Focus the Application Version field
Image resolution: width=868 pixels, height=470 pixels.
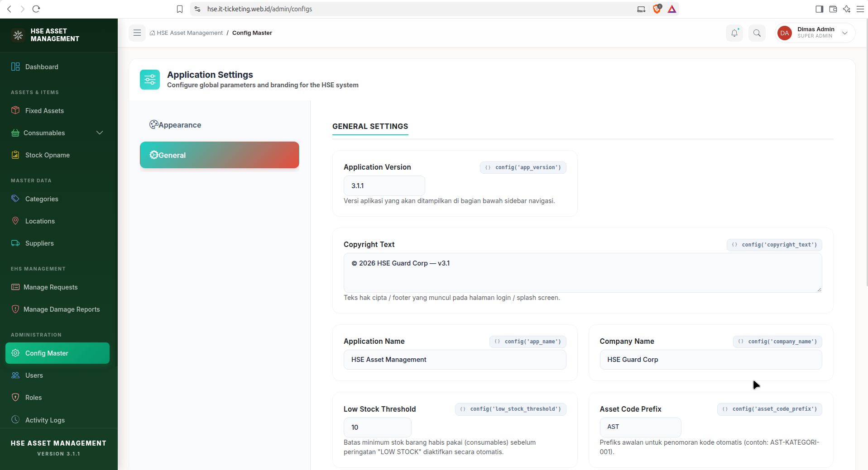[384, 186]
